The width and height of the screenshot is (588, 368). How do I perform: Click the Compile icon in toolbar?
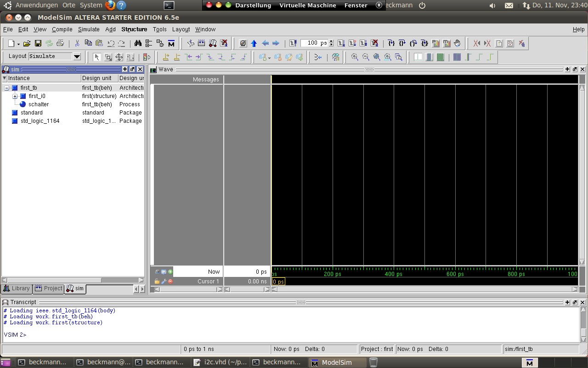point(191,43)
